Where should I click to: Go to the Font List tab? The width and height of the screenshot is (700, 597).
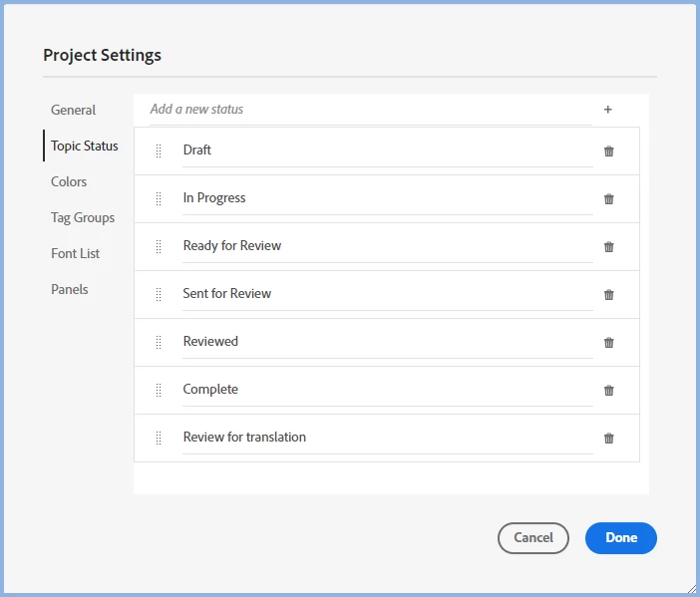(76, 253)
